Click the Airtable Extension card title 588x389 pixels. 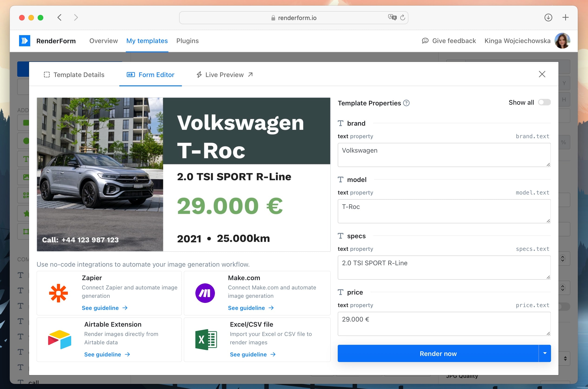(x=113, y=324)
